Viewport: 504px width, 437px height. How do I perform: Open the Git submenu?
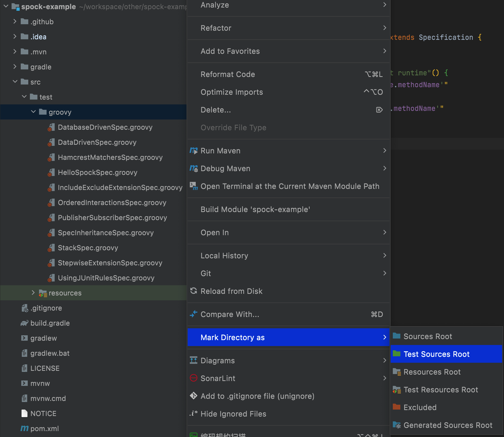click(x=289, y=273)
